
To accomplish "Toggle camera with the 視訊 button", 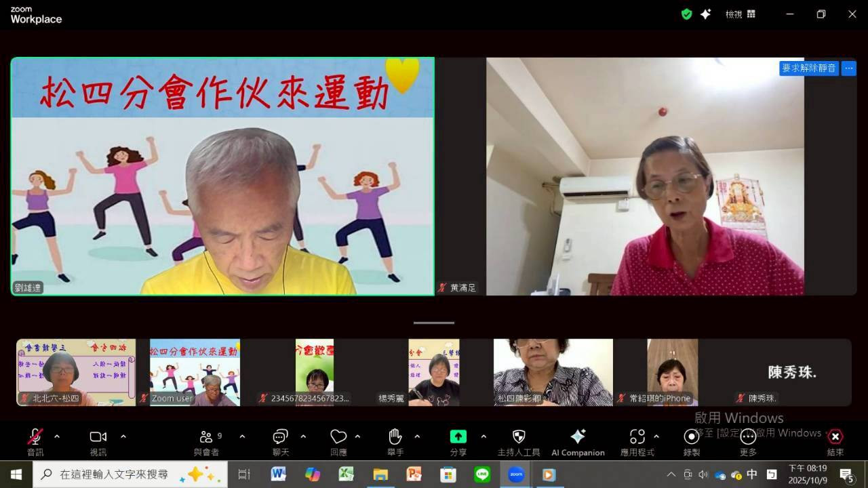I will click(98, 437).
